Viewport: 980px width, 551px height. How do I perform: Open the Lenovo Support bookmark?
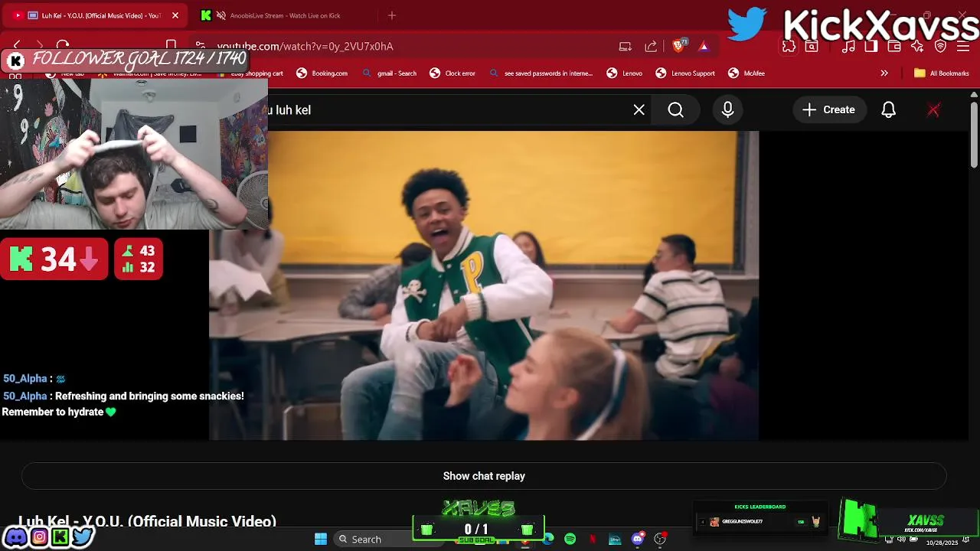pyautogui.click(x=685, y=73)
